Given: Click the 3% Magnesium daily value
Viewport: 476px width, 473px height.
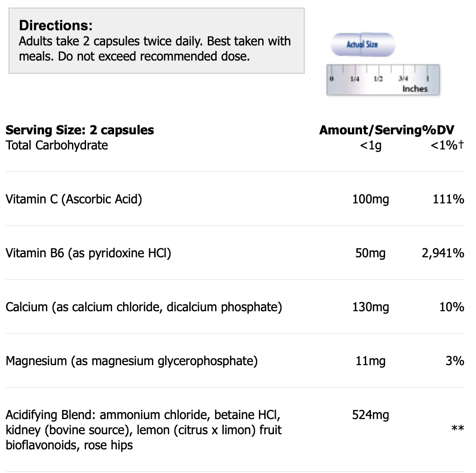Looking at the screenshot, I should coord(454,361).
